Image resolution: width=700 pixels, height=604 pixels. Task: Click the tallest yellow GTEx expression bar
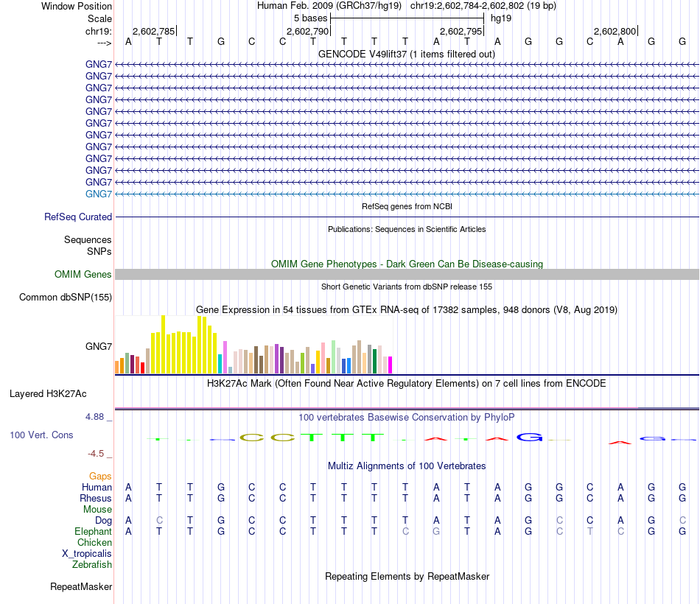(x=163, y=344)
